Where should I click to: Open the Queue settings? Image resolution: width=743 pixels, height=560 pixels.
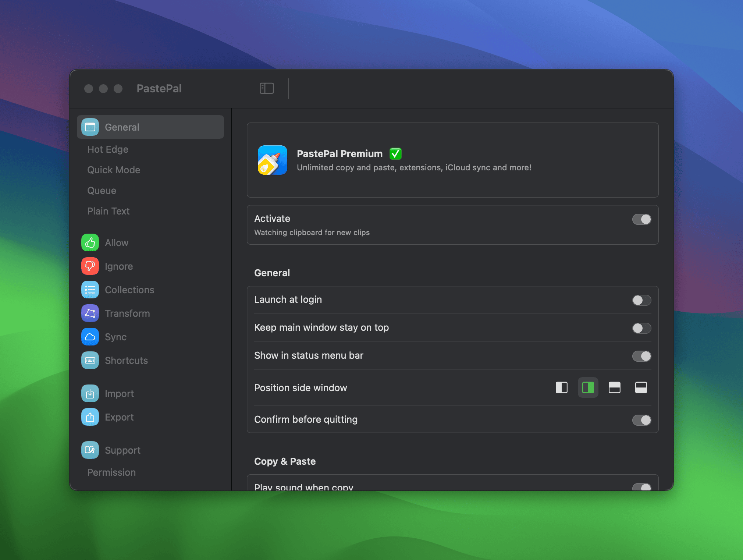[x=102, y=190]
